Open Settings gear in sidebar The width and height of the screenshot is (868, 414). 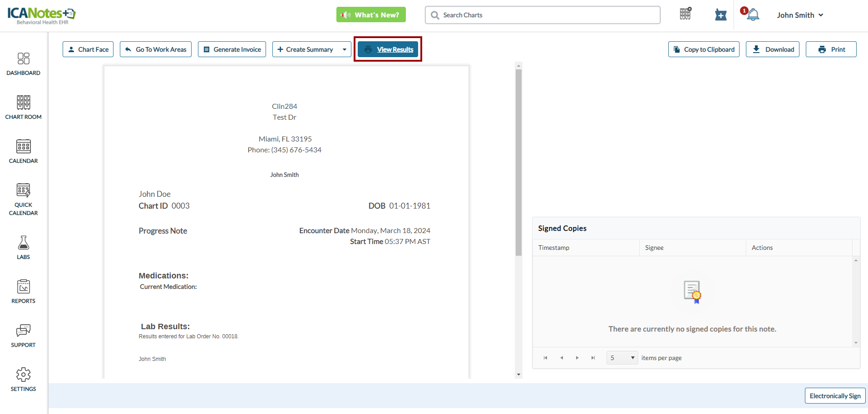tap(23, 380)
